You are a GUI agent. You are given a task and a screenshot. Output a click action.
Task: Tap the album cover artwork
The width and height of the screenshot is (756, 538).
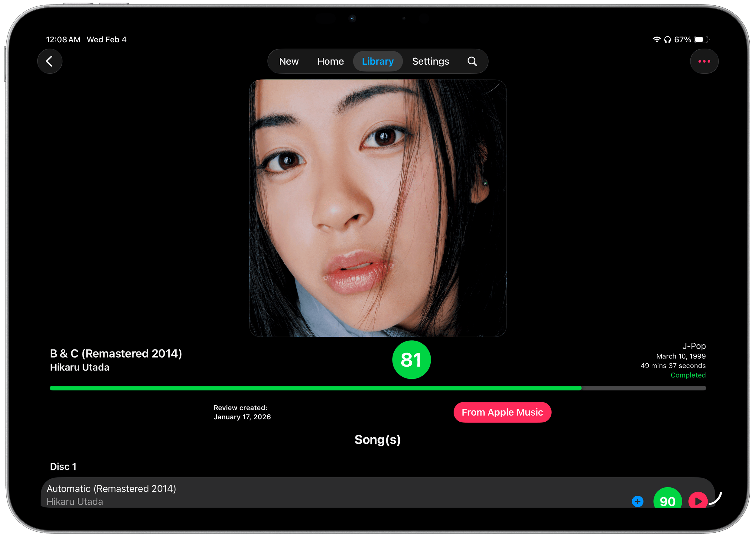[x=377, y=208]
